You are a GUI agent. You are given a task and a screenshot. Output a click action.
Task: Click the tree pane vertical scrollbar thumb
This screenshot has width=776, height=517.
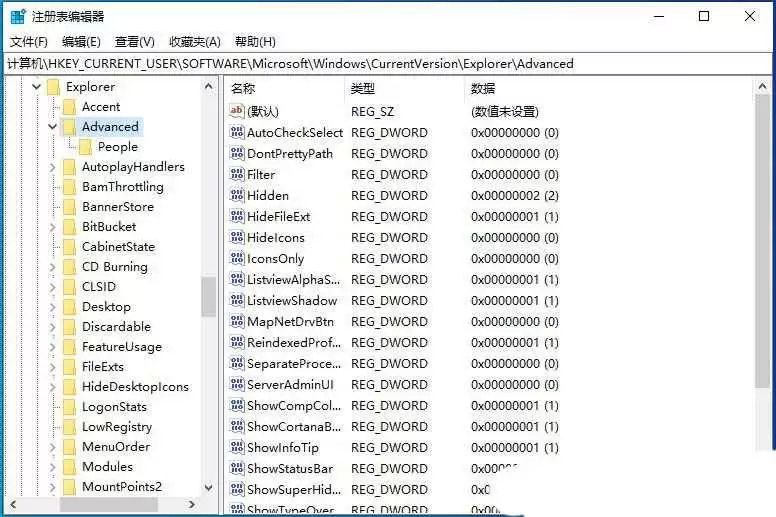point(208,296)
